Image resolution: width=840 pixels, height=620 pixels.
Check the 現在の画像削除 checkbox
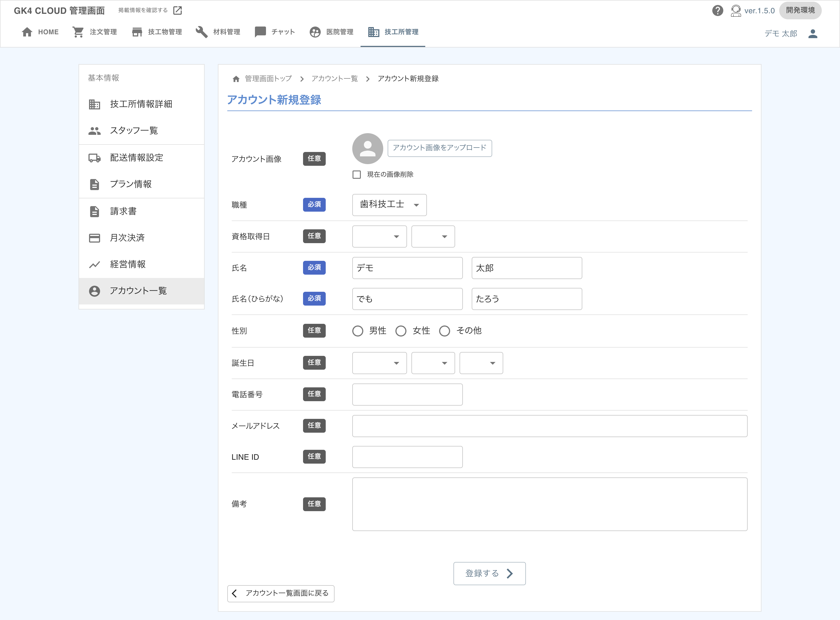pyautogui.click(x=357, y=175)
